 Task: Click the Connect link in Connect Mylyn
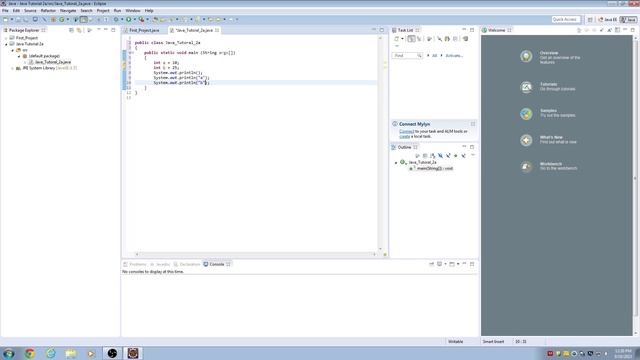(x=407, y=131)
